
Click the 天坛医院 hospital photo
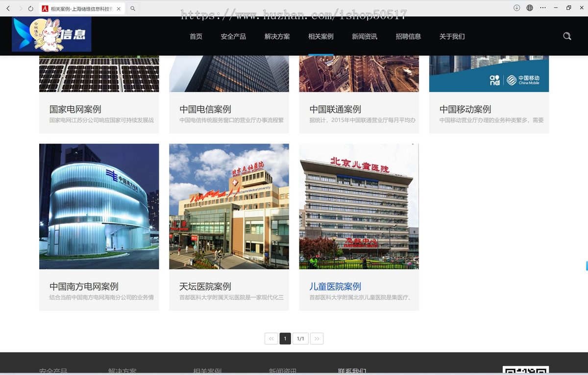[x=229, y=206]
